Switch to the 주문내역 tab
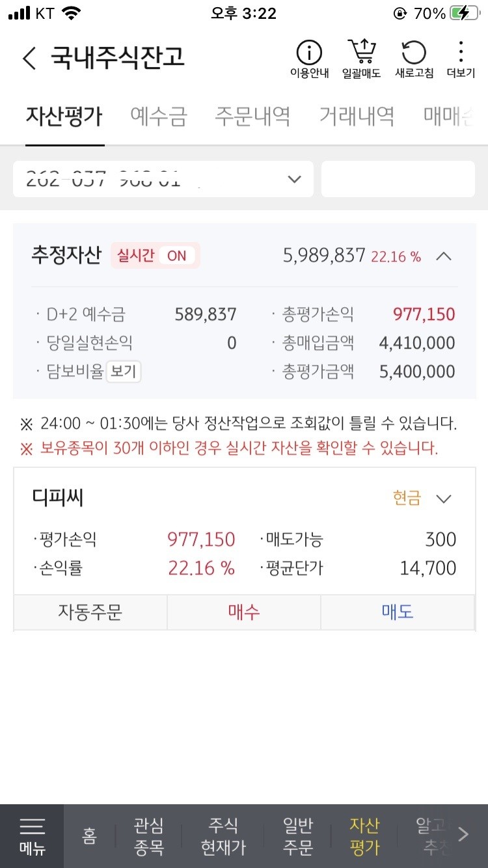The height and width of the screenshot is (868, 488). 252,116
